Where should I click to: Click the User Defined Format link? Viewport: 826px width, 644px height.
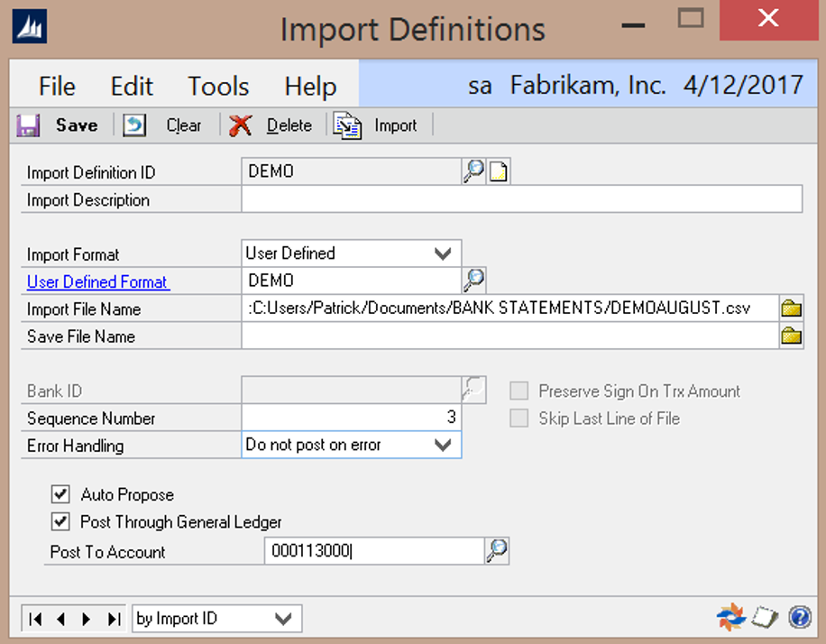coord(97,281)
